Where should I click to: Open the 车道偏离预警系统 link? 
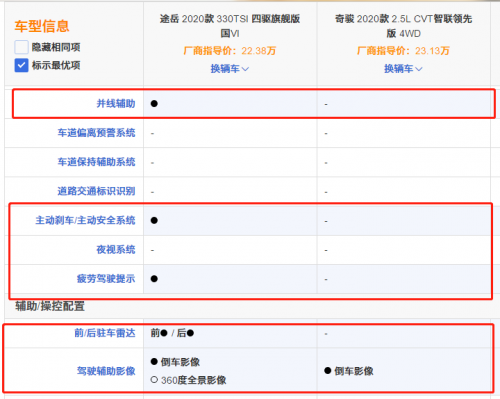coord(96,133)
